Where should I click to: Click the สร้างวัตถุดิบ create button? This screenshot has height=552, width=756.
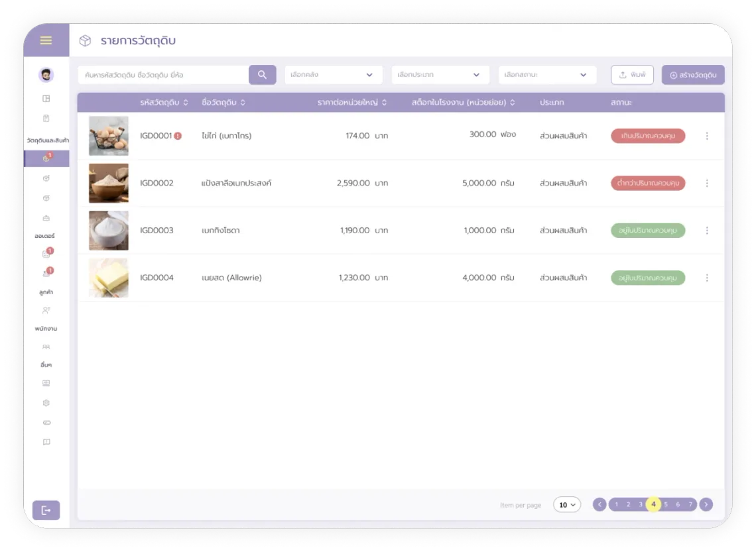(x=693, y=75)
